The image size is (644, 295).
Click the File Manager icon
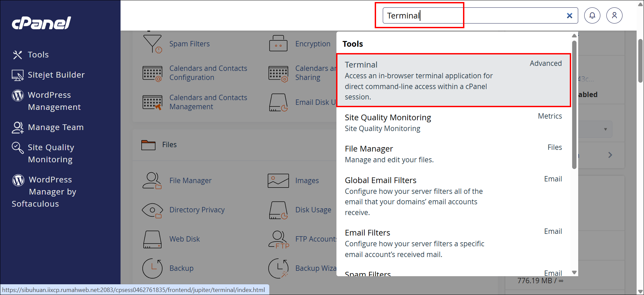[x=152, y=181]
